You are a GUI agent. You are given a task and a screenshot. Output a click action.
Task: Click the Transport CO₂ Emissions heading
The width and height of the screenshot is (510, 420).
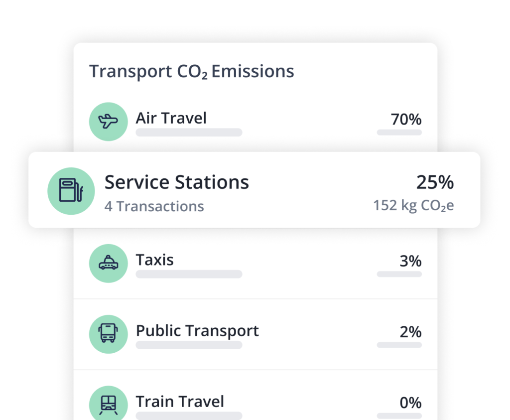coord(191,72)
